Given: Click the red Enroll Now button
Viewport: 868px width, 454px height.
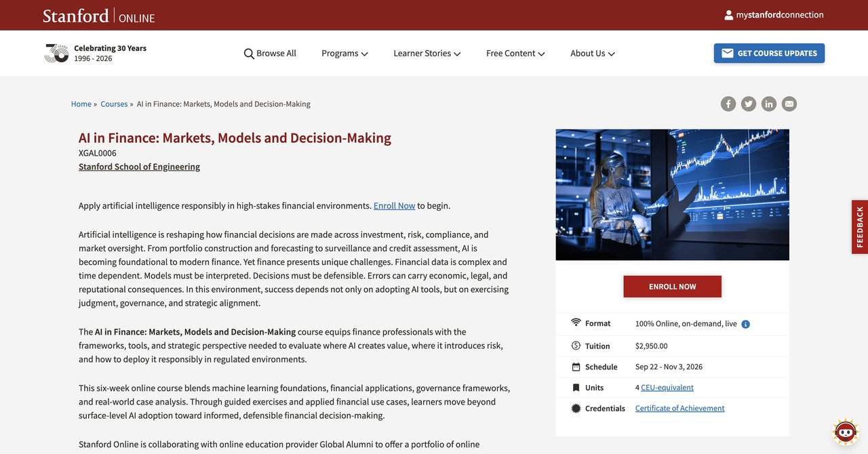Looking at the screenshot, I should 672,287.
